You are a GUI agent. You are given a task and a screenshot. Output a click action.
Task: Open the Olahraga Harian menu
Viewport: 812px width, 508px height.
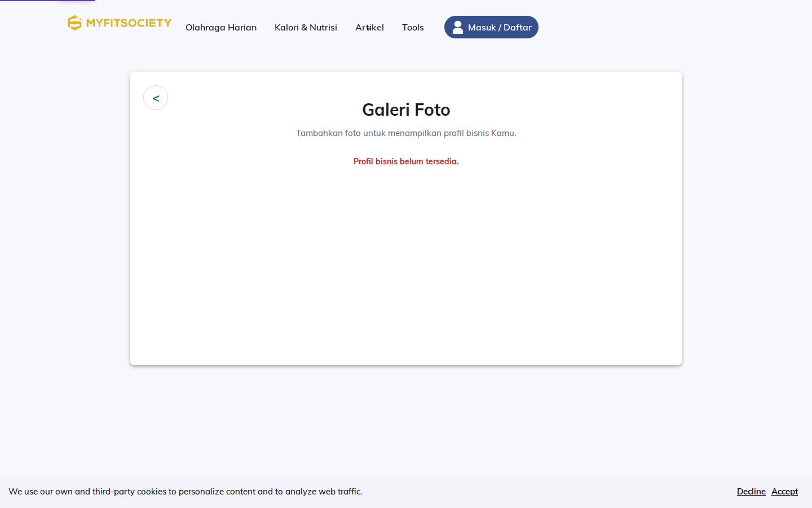click(x=221, y=27)
